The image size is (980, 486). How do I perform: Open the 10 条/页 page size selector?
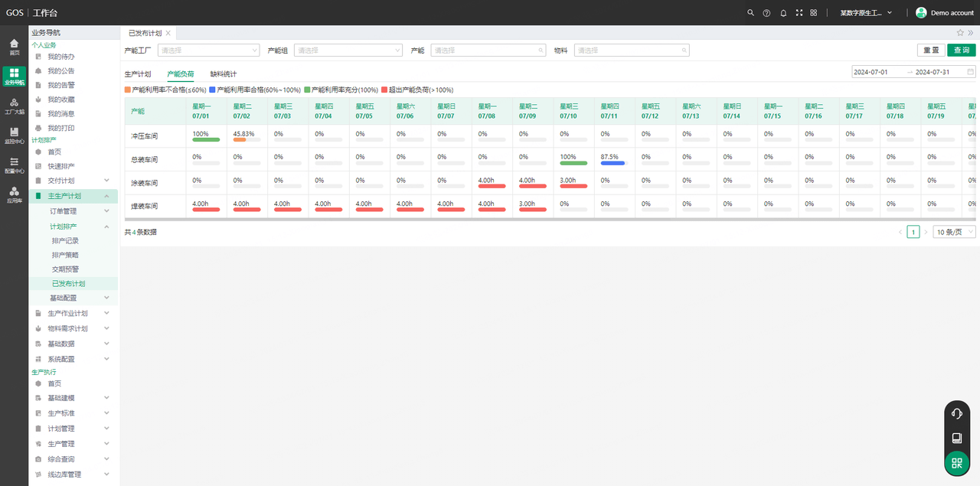(954, 232)
